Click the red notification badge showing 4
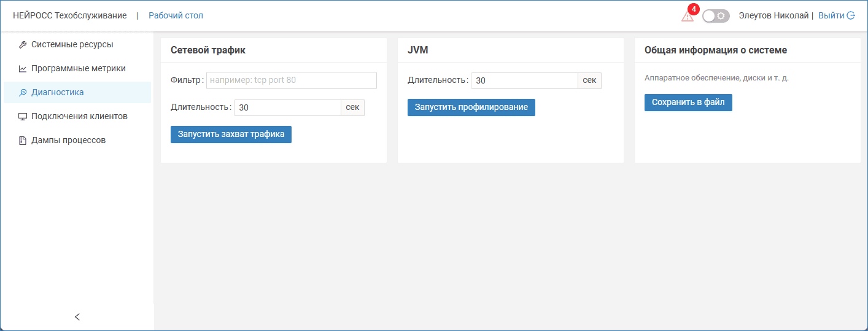Screen dimensions: 868x331 click(694, 9)
